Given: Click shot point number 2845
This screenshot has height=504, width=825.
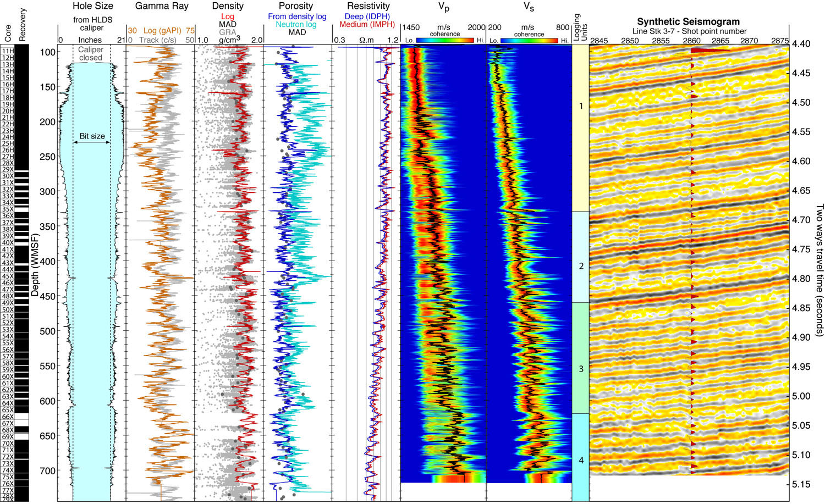Looking at the screenshot, I should click(599, 41).
